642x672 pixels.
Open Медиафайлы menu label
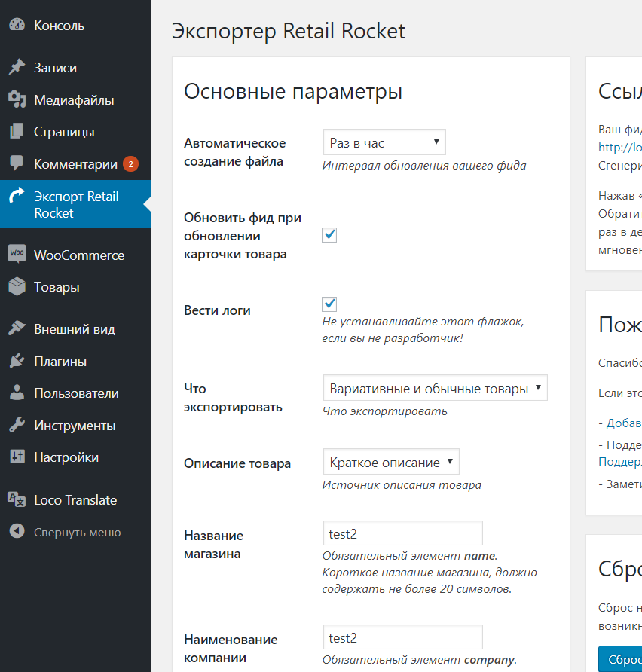74,100
